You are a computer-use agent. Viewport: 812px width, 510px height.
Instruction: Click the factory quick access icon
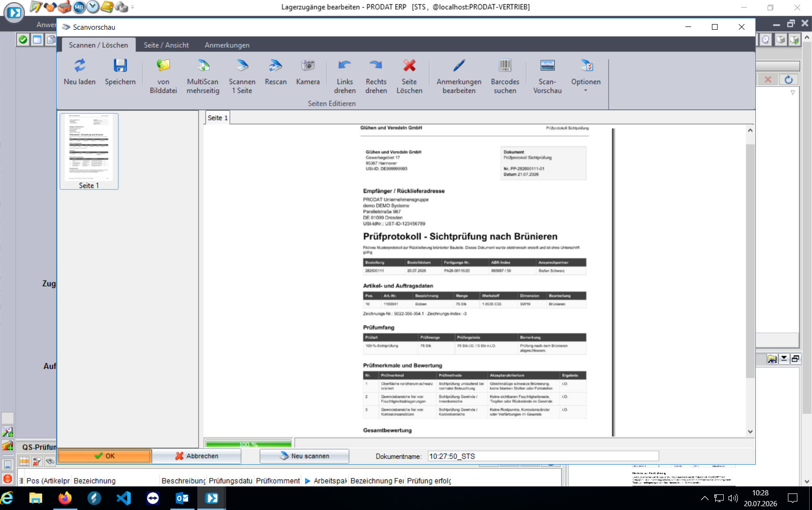[x=65, y=7]
